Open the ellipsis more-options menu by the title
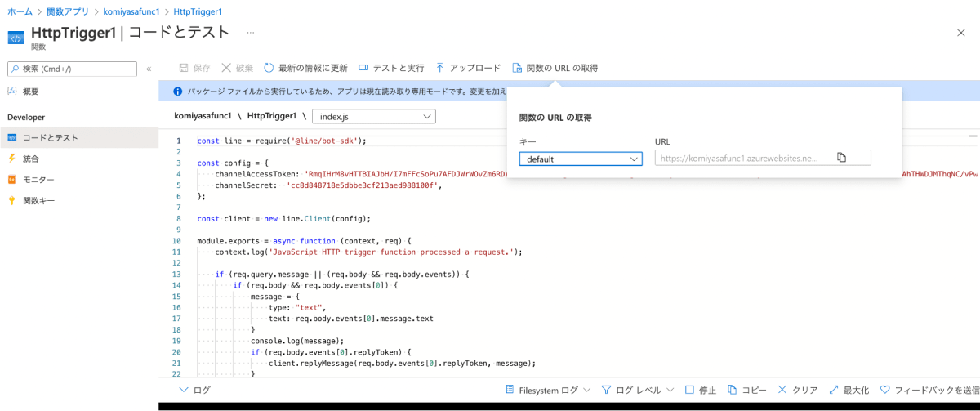 click(251, 33)
